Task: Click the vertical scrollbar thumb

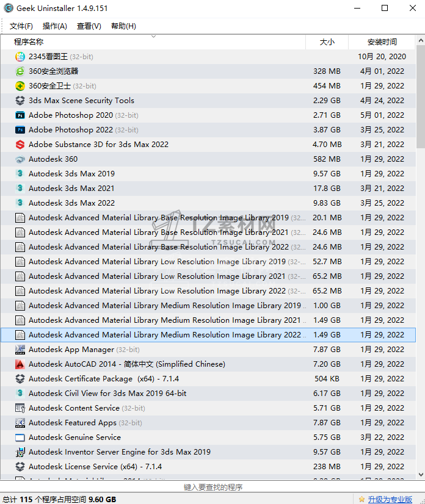Action: click(421, 96)
